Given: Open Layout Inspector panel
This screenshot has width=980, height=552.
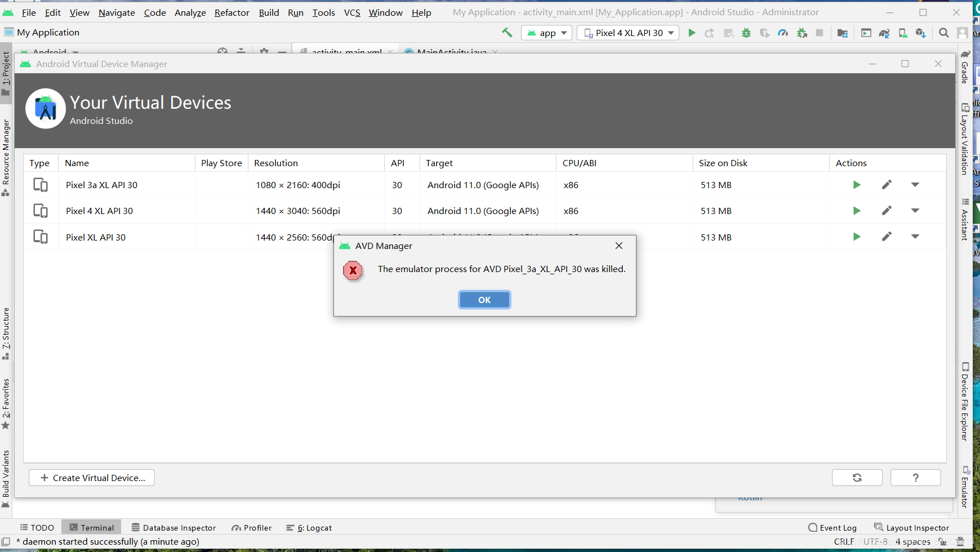Looking at the screenshot, I should pyautogui.click(x=912, y=528).
